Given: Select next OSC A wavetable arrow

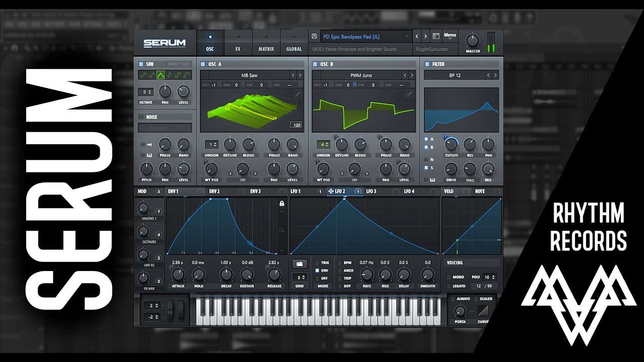Looking at the screenshot, I should point(300,75).
